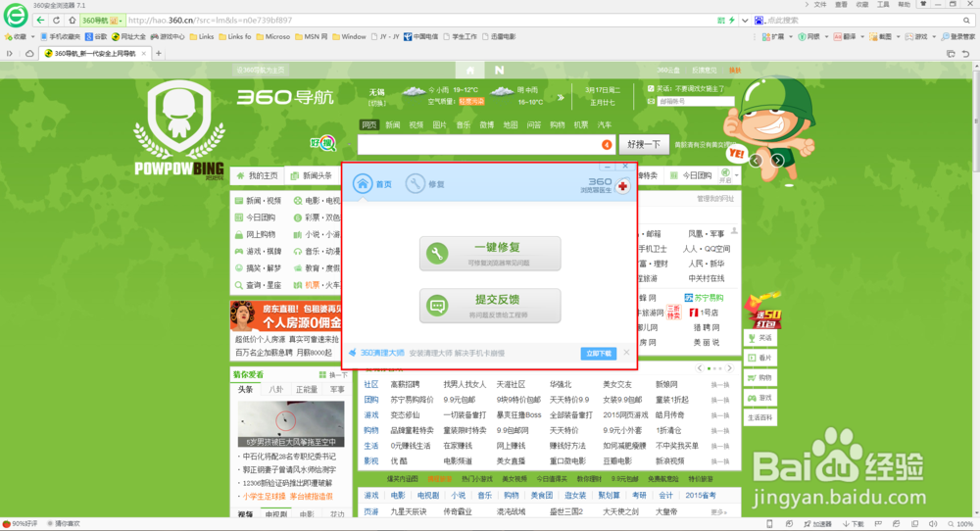
Task: Open the 帮助 menu
Action: (905, 4)
